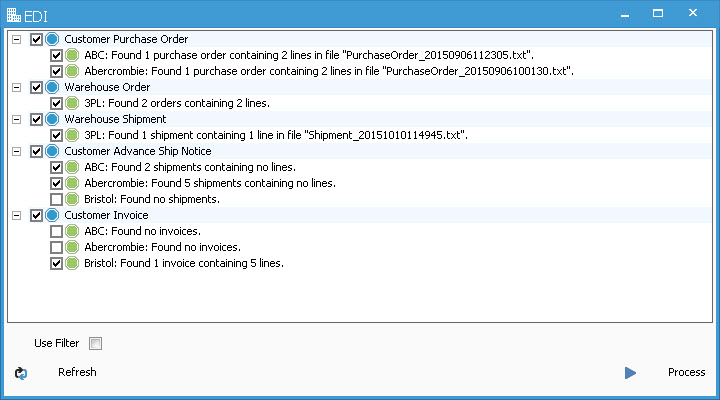This screenshot has width=720, height=400.
Task: Uncheck the Bristol invoice containing 5 lines checkbox
Action: click(56, 264)
